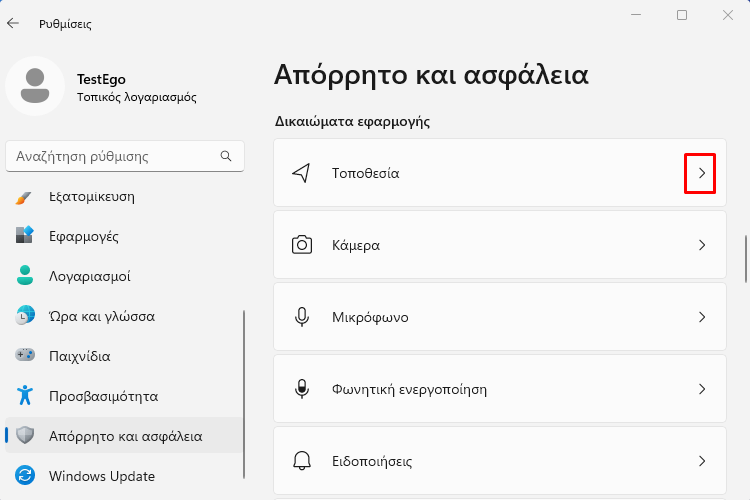This screenshot has height=500, width=750.
Task: Expand Τοποθεσία with its chevron
Action: (x=702, y=173)
